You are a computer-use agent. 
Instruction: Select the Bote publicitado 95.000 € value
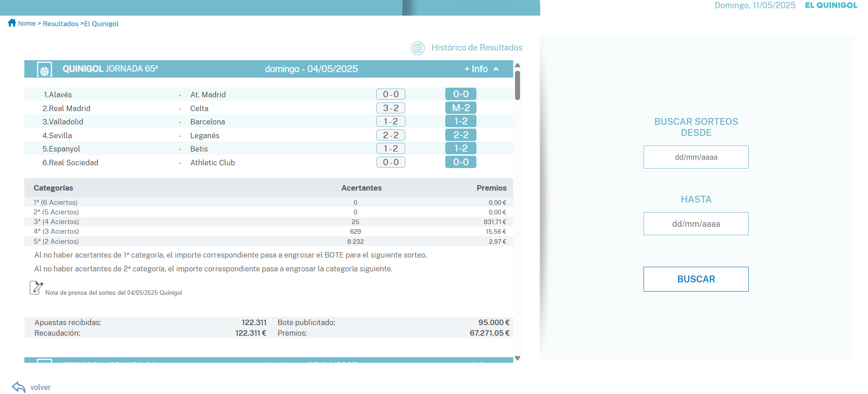tap(494, 322)
